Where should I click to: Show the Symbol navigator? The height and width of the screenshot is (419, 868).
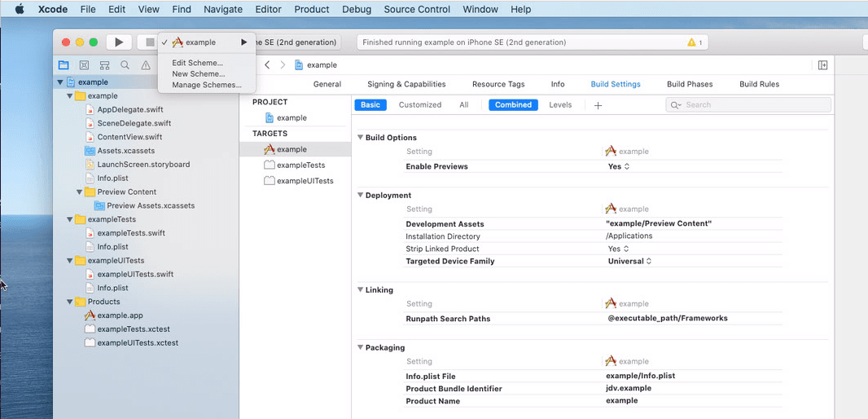click(104, 65)
